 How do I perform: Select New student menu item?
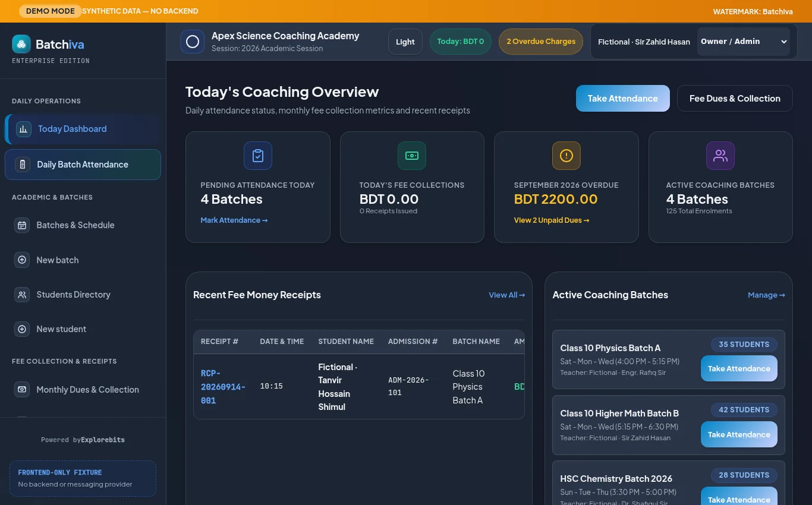[83, 329]
